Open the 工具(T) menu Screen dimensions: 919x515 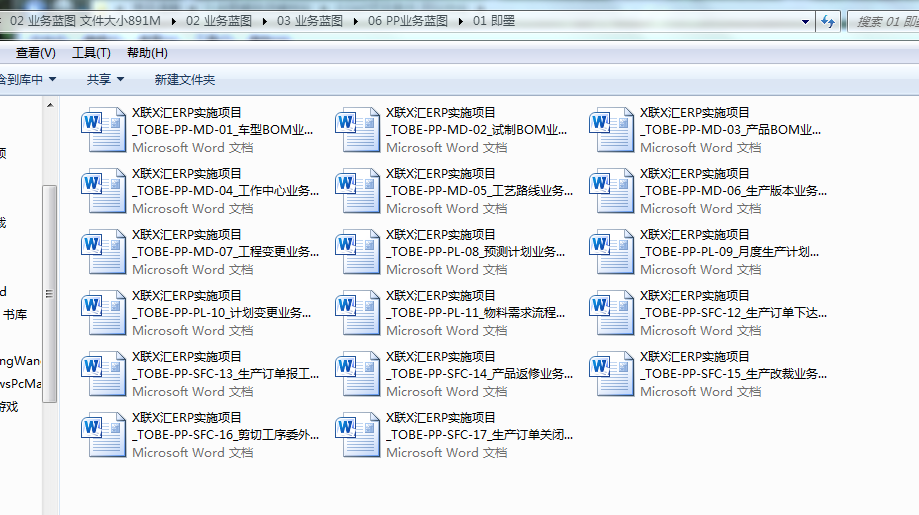point(91,53)
